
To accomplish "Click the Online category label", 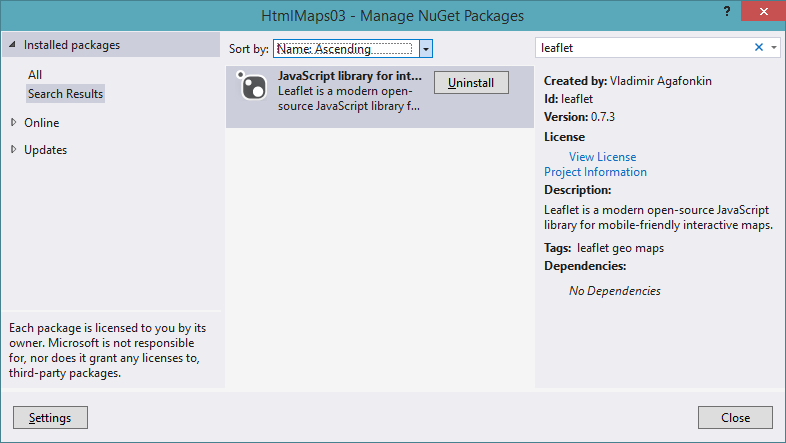I will pos(42,123).
